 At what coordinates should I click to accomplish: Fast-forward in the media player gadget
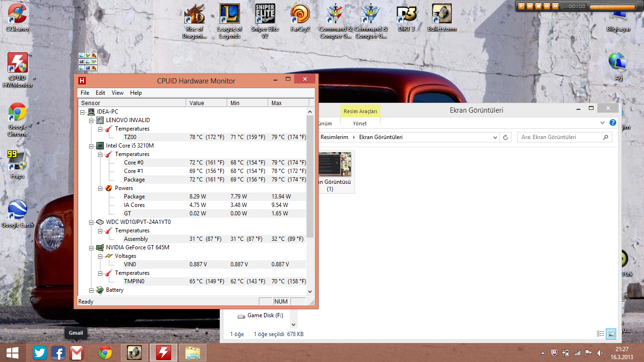(555, 6)
